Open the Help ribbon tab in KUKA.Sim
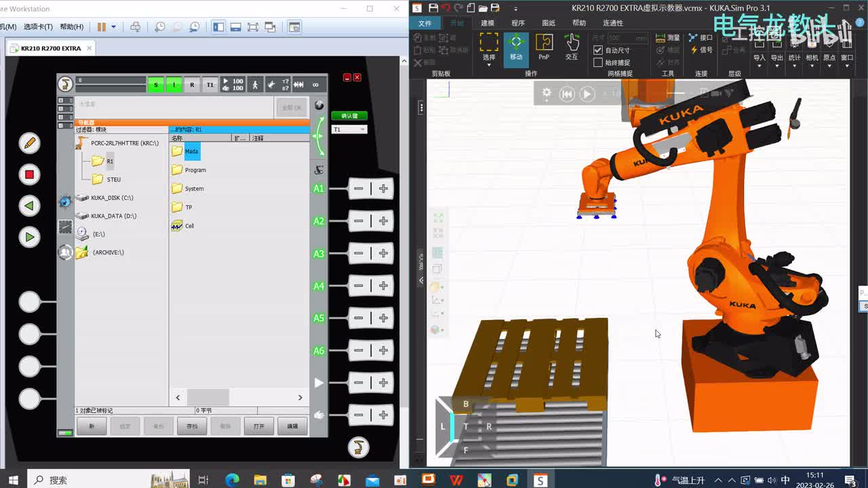 [579, 23]
